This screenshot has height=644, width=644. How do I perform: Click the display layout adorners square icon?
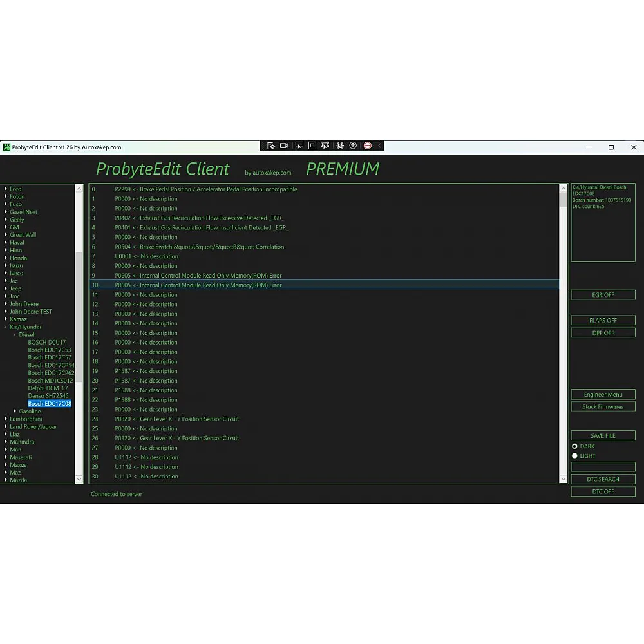312,146
